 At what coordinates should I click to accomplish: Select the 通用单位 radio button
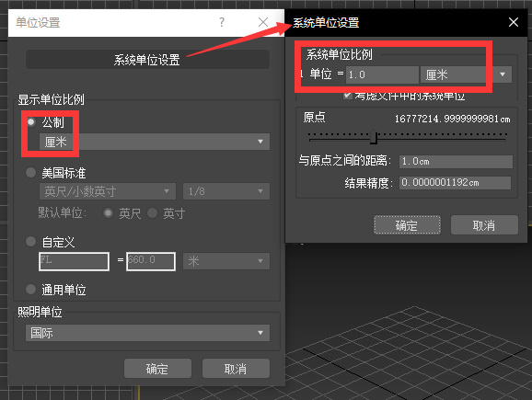31,290
